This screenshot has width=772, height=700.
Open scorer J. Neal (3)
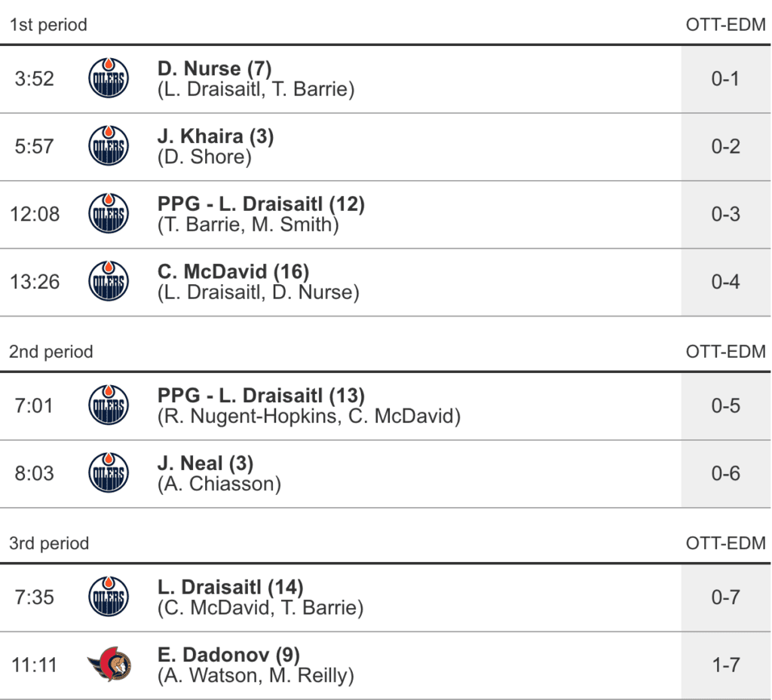(205, 463)
